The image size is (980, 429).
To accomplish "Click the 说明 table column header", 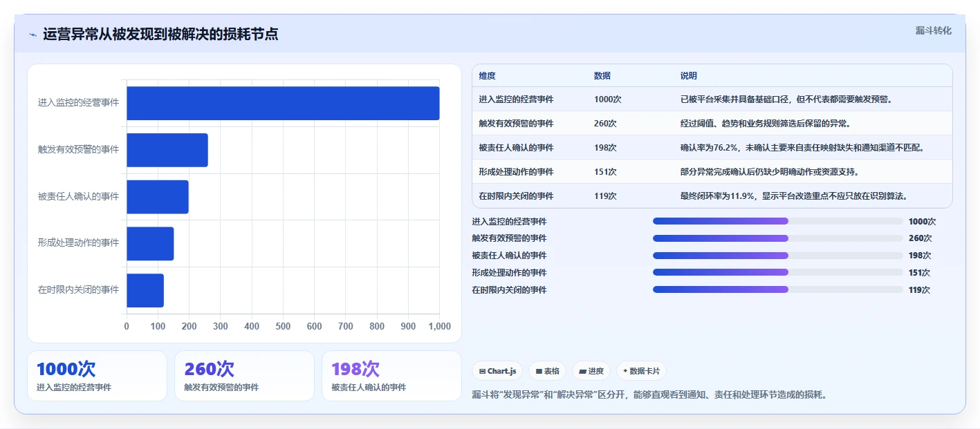I will [x=689, y=76].
